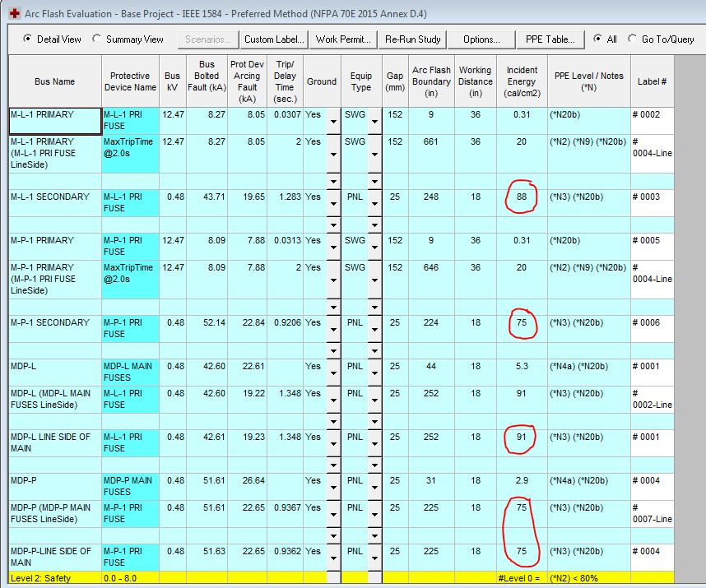
Task: Click the (*N2) < 80% status cell
Action: 589,578
